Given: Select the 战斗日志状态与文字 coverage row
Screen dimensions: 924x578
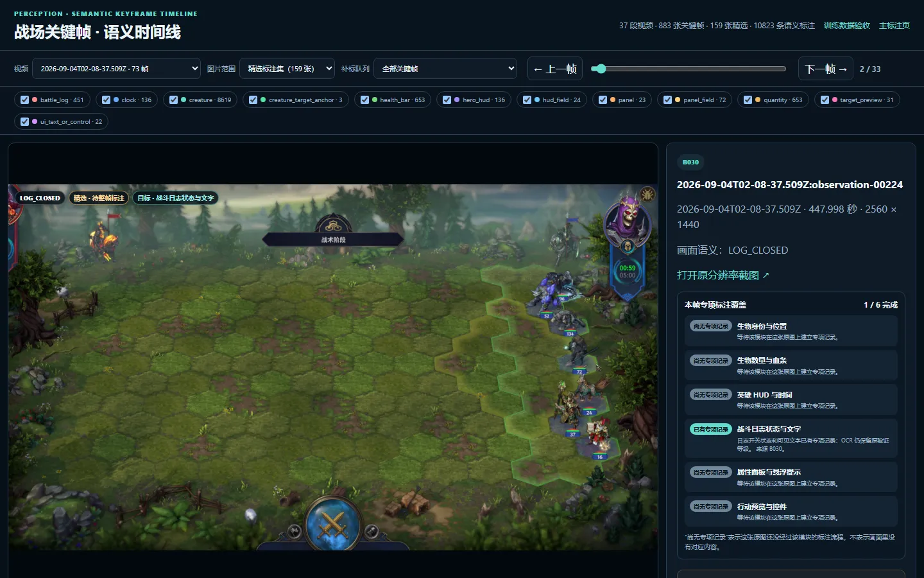Looking at the screenshot, I should click(791, 438).
